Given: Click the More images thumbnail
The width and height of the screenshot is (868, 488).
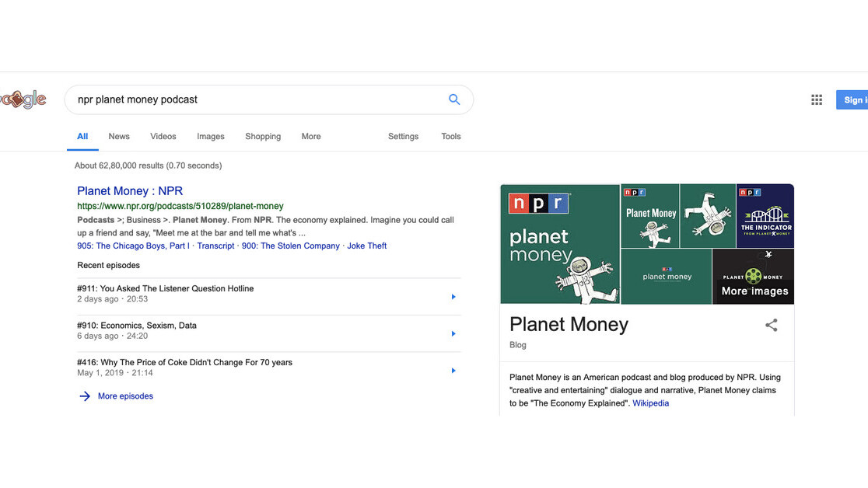Looking at the screenshot, I should 754,277.
